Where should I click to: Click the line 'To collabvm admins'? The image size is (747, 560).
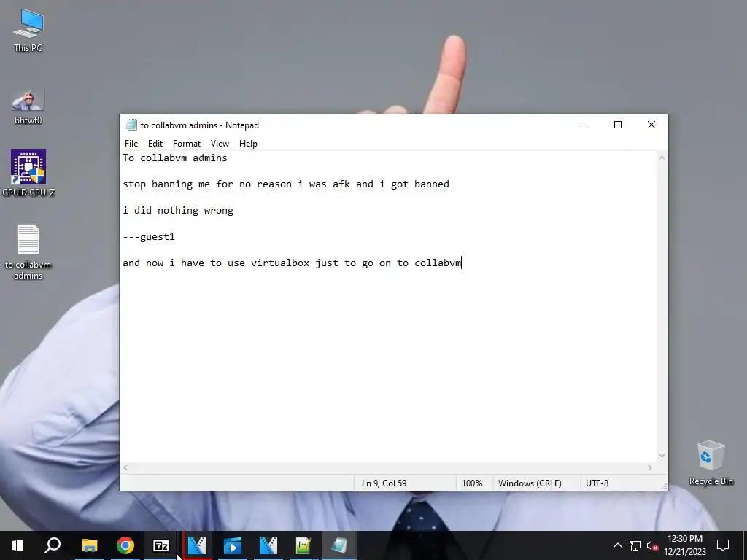(x=175, y=157)
